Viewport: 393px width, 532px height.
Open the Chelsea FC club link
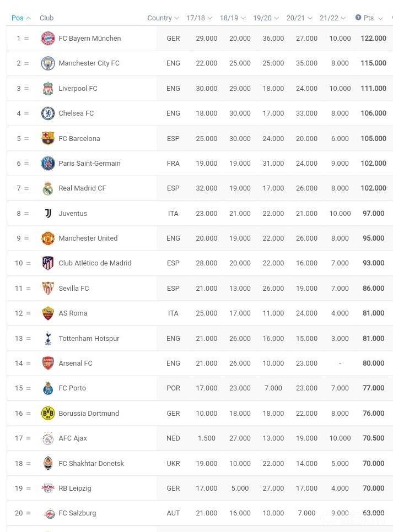coord(76,113)
